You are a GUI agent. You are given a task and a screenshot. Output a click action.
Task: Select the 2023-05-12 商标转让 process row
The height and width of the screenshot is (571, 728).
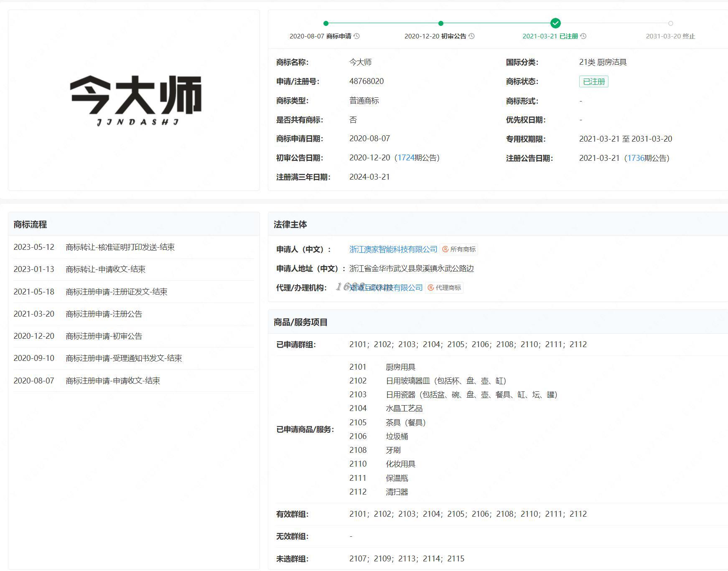pyautogui.click(x=134, y=247)
